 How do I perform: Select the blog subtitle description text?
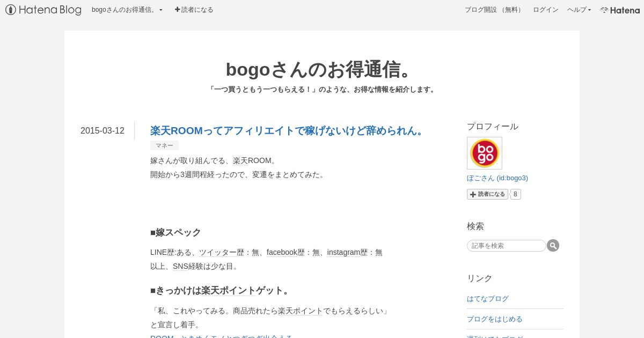tap(322, 90)
